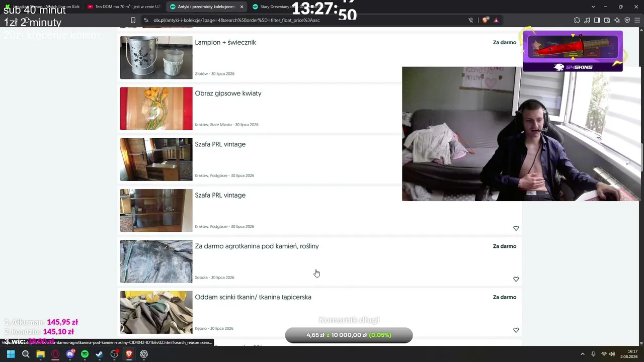Click the Lampion + świecznik thumbnail
The image size is (644, 362).
coord(156,57)
